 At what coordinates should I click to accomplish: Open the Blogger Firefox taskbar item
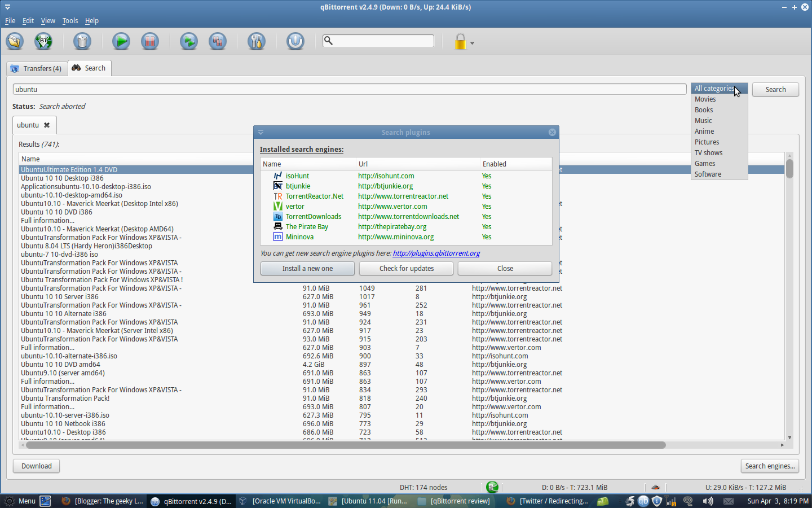(102, 501)
